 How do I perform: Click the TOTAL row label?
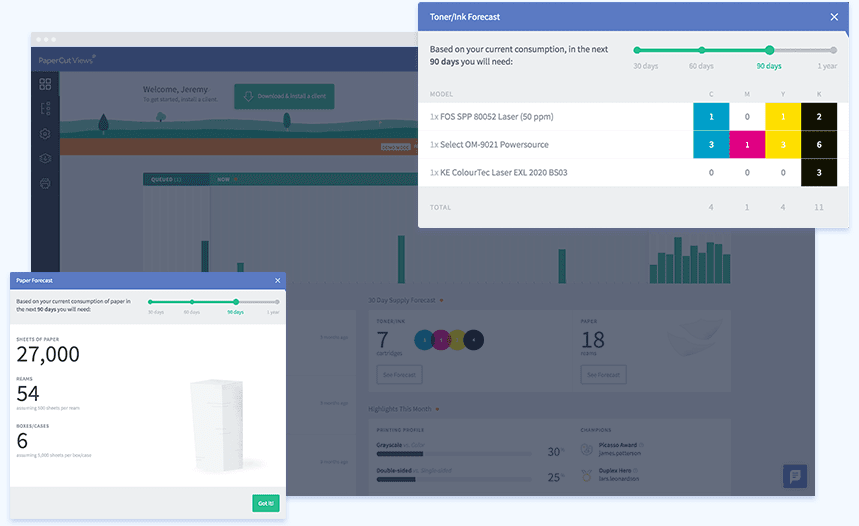coord(440,208)
